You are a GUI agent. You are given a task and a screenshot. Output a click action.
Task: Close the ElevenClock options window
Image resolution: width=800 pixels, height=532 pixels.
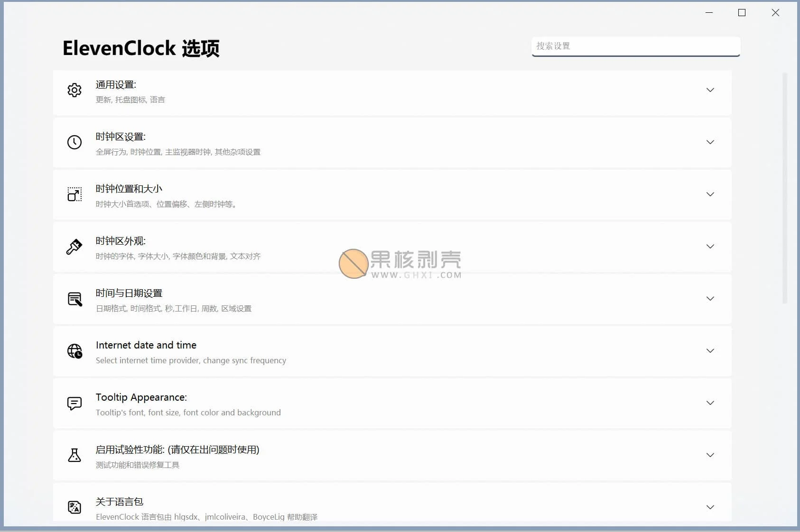tap(775, 13)
